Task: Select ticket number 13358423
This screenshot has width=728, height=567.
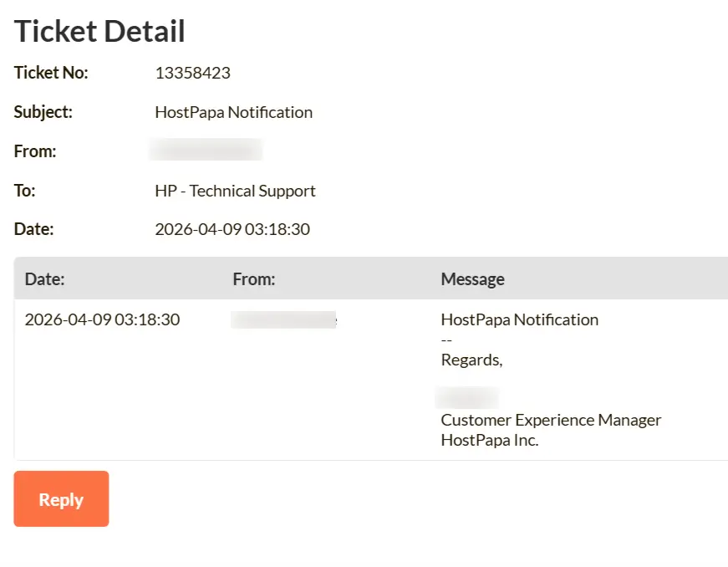Action: click(192, 73)
